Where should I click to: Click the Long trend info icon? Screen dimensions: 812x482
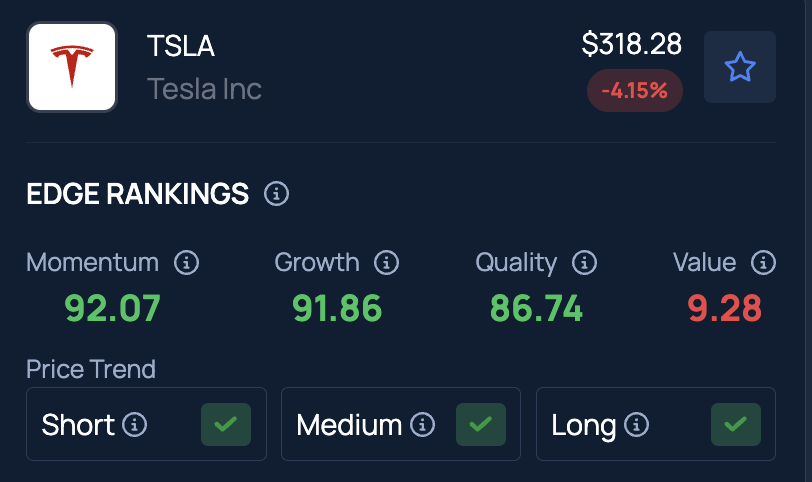[x=636, y=425]
